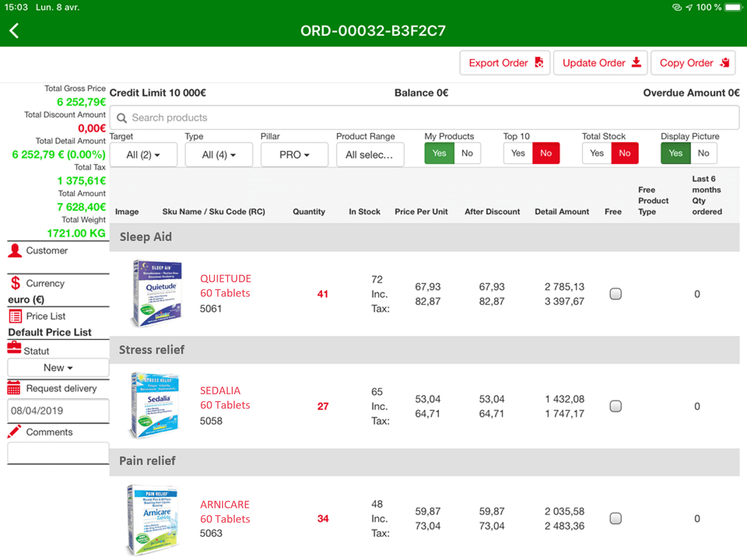Image resolution: width=747 pixels, height=560 pixels.
Task: Click the Quantity column header
Action: pos(309,212)
